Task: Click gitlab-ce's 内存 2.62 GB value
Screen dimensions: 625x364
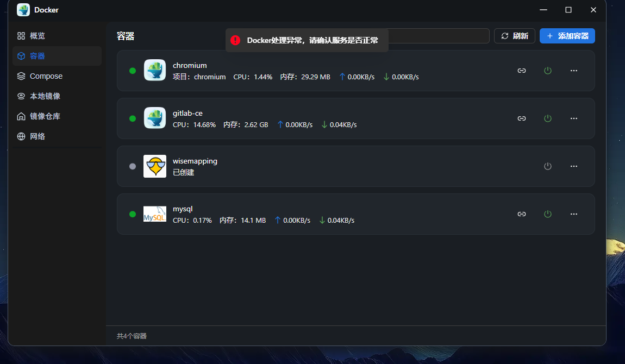Action: (x=246, y=124)
